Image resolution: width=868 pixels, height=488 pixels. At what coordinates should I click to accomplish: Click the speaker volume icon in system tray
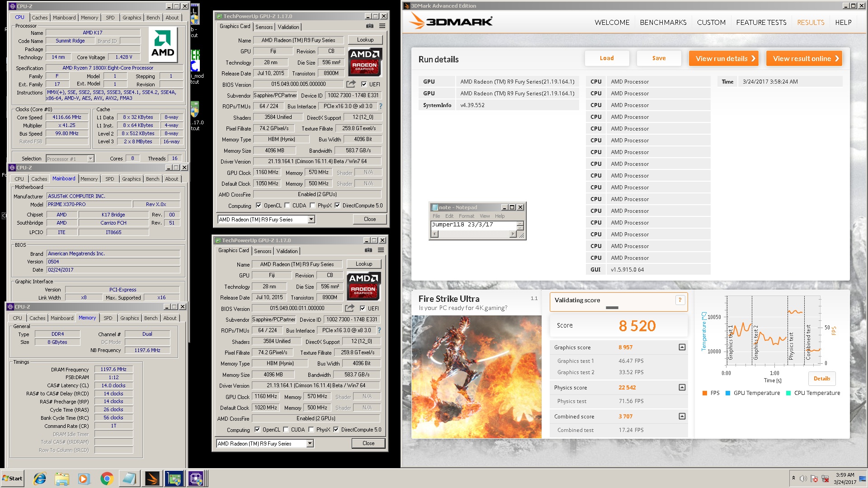803,479
